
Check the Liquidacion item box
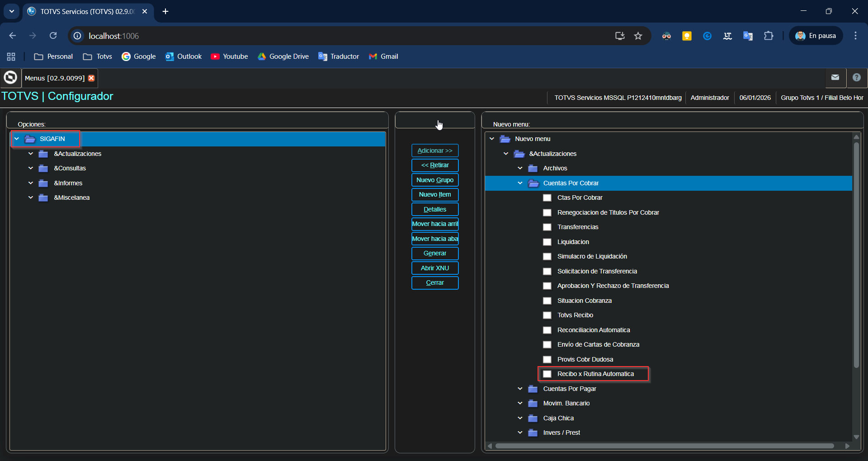[x=547, y=242]
